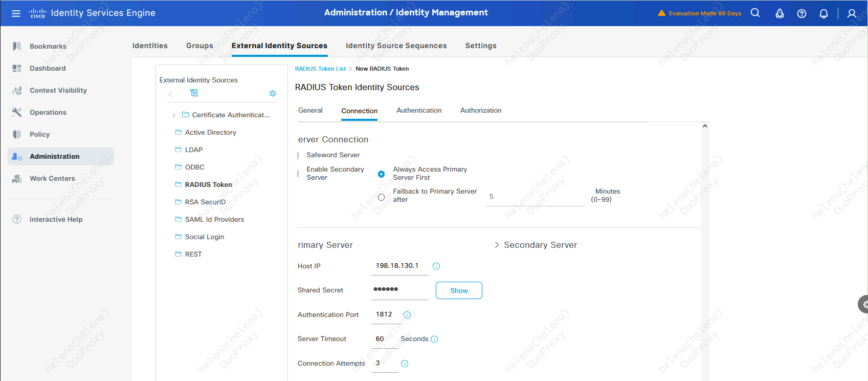Click Show button to reveal shared secret

coord(458,290)
